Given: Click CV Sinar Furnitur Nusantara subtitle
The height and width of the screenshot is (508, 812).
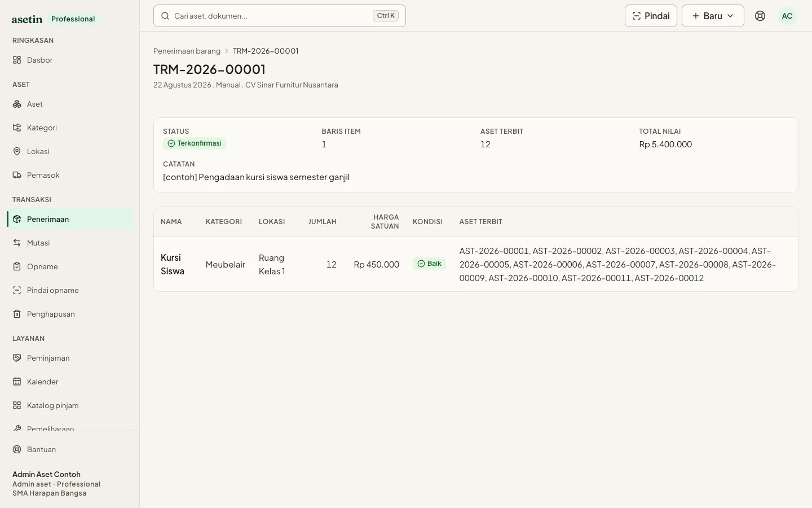Looking at the screenshot, I should pyautogui.click(x=292, y=85).
